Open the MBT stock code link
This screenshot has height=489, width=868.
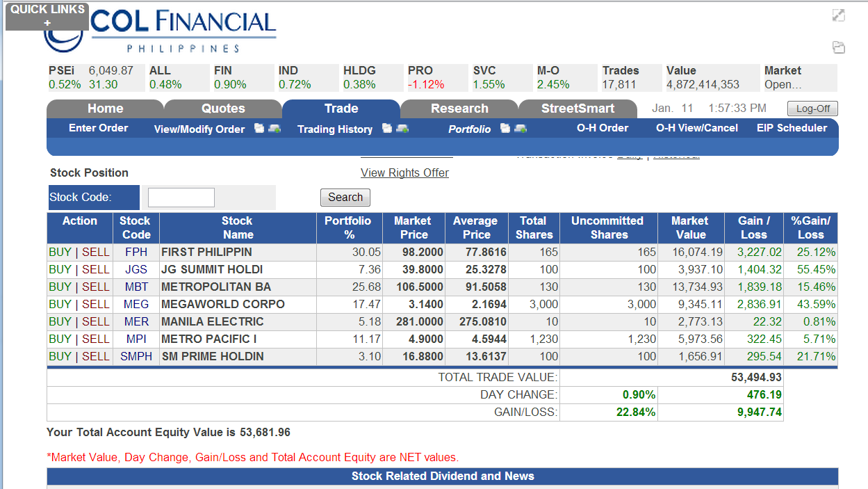[x=136, y=287]
